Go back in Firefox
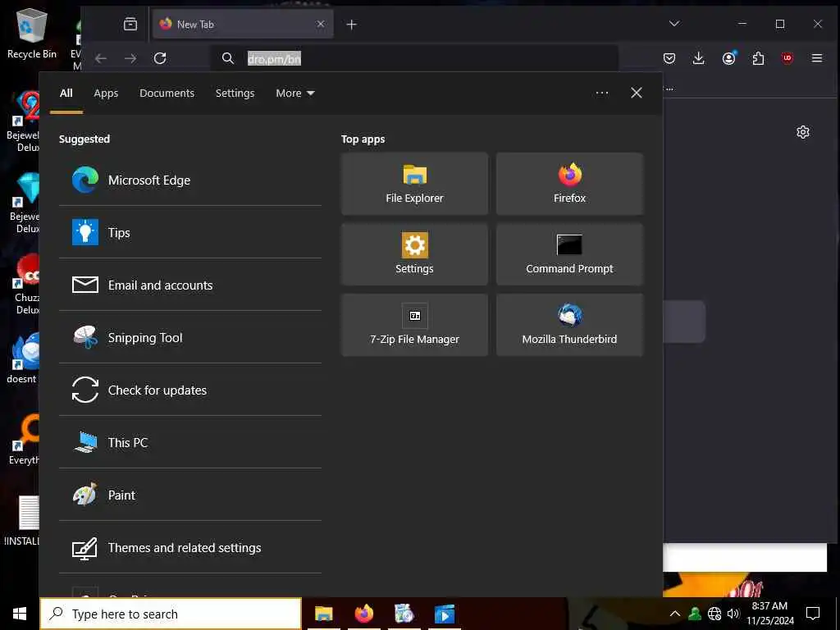 click(x=101, y=58)
